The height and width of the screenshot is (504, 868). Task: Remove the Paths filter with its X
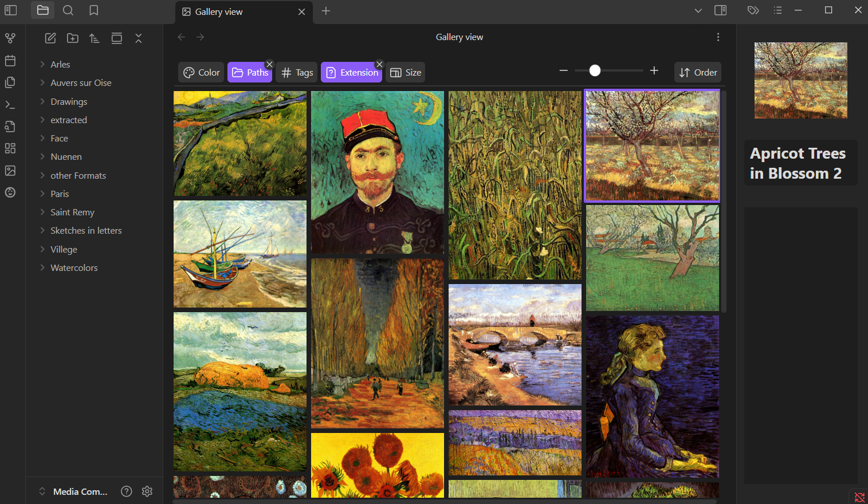[x=269, y=64]
